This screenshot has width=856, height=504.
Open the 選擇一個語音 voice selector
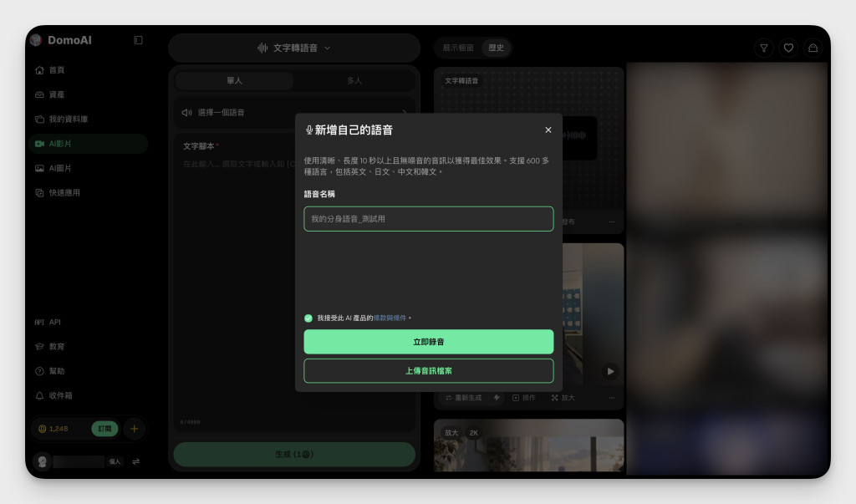click(294, 113)
